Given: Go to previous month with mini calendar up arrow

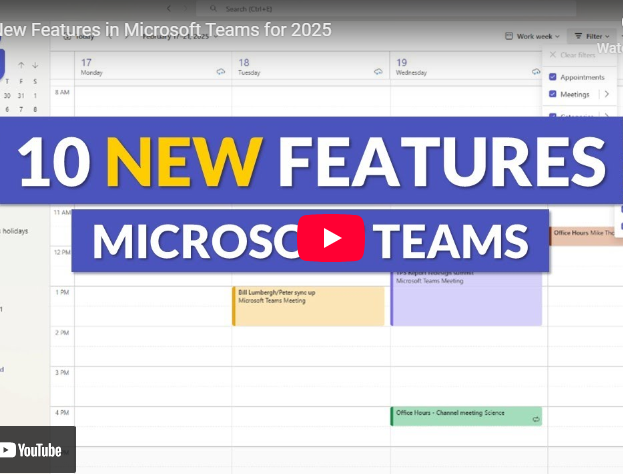Looking at the screenshot, I should (x=21, y=65).
